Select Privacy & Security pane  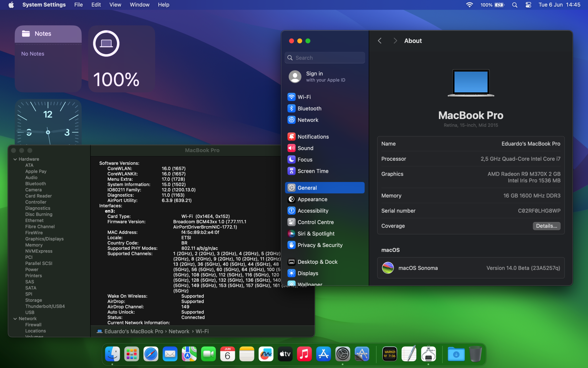pos(320,245)
